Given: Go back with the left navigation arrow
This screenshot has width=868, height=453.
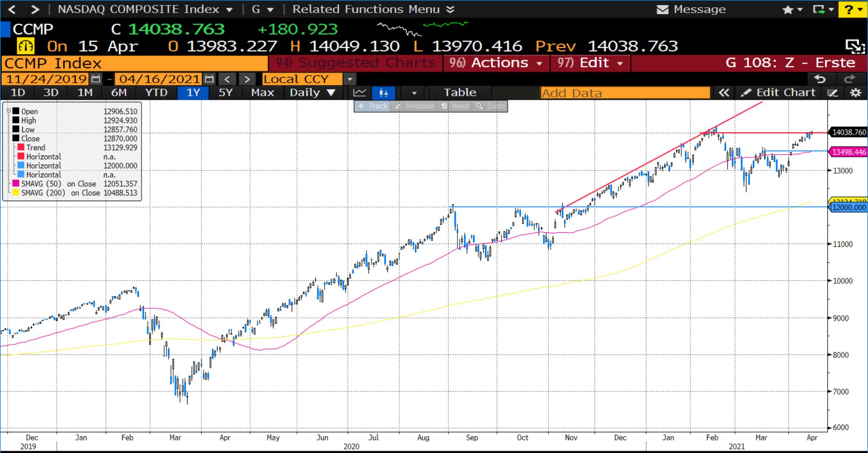Looking at the screenshot, I should point(12,9).
